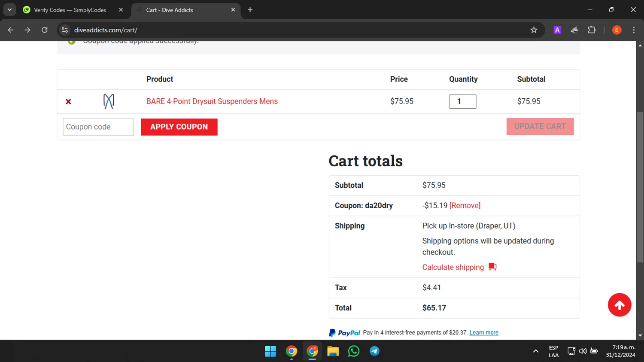
Task: Click Pick up in-store (Draper, UT) text
Action: [469, 226]
